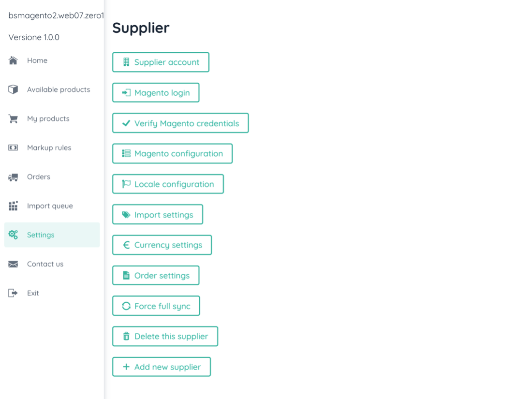Open the Magento configuration button

[x=172, y=154]
